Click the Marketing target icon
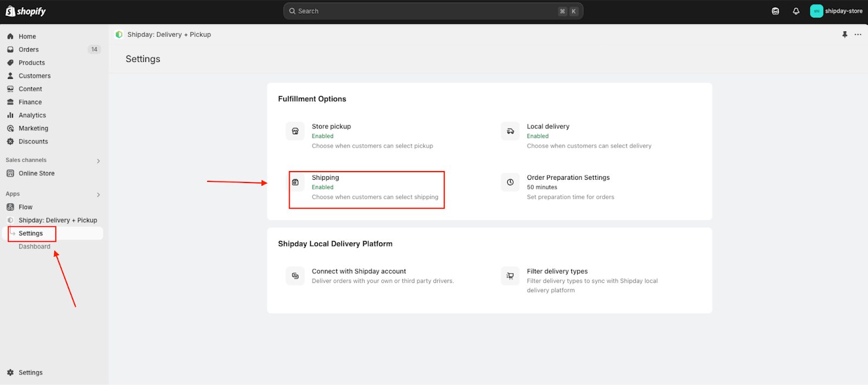Viewport: 868px width, 385px height. pos(10,128)
